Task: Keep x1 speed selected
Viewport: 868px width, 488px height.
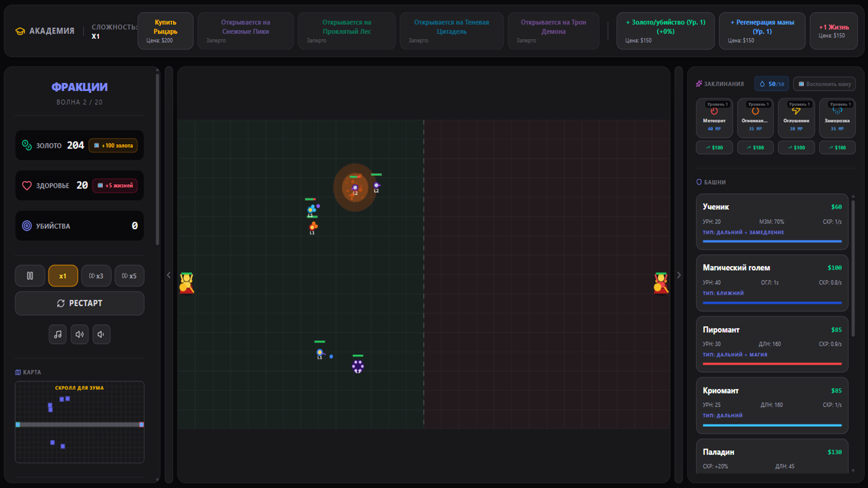Action: tap(63, 276)
